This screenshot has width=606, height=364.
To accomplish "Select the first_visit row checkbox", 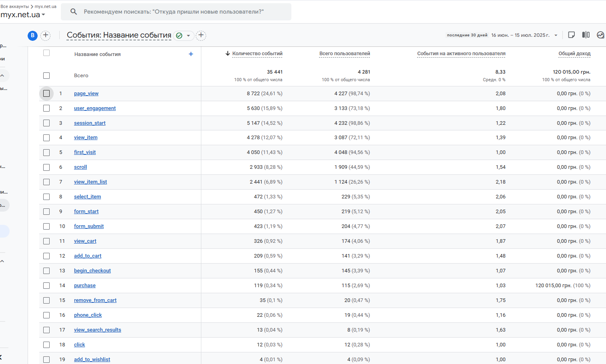I will click(46, 152).
